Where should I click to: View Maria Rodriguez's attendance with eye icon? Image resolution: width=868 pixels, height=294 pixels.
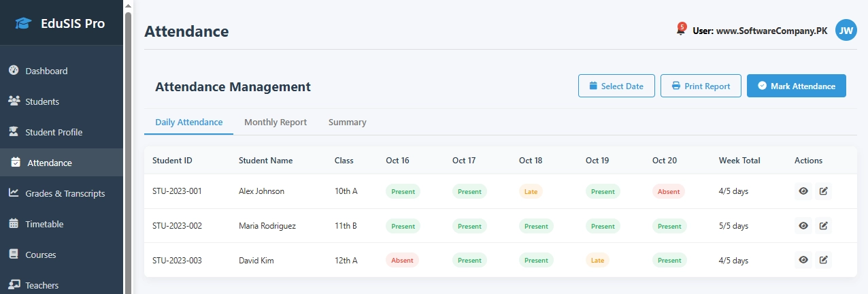803,225
